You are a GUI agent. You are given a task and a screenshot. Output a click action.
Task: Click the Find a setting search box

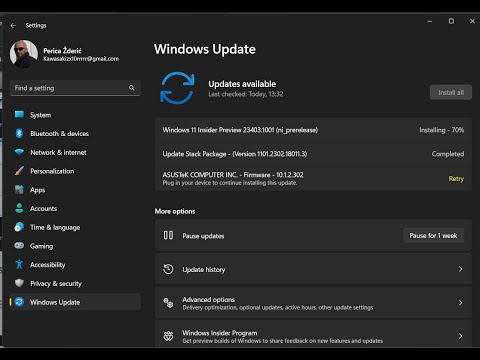pyautogui.click(x=75, y=88)
